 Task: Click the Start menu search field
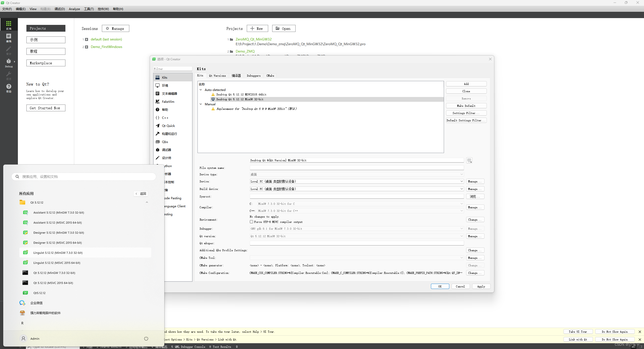point(84,177)
